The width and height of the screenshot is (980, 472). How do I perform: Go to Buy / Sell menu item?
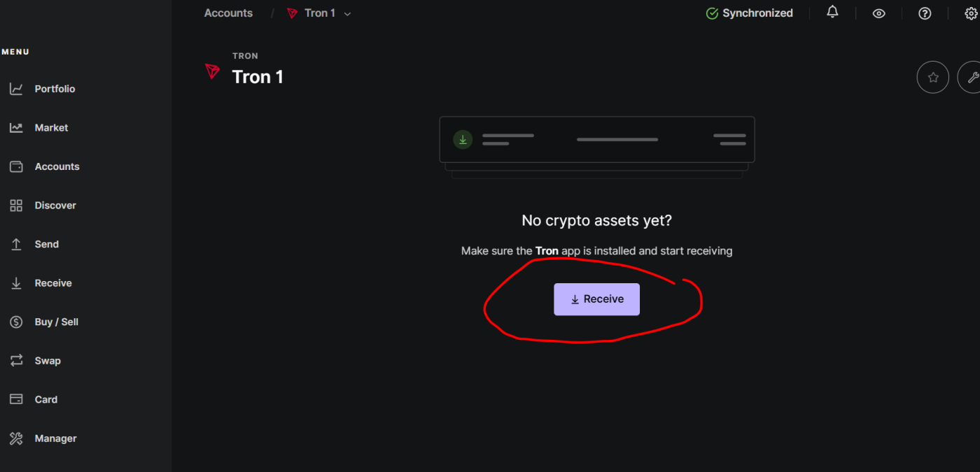(56, 322)
